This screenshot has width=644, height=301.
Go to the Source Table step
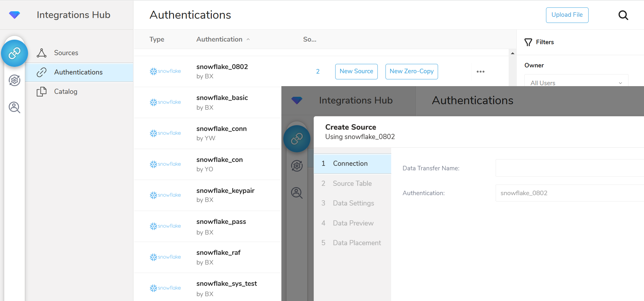click(352, 184)
